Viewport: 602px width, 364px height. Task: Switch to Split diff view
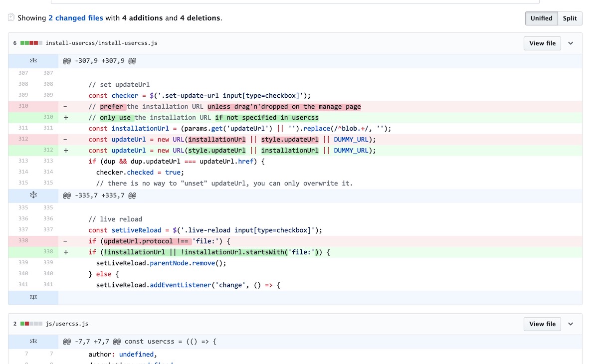[570, 18]
